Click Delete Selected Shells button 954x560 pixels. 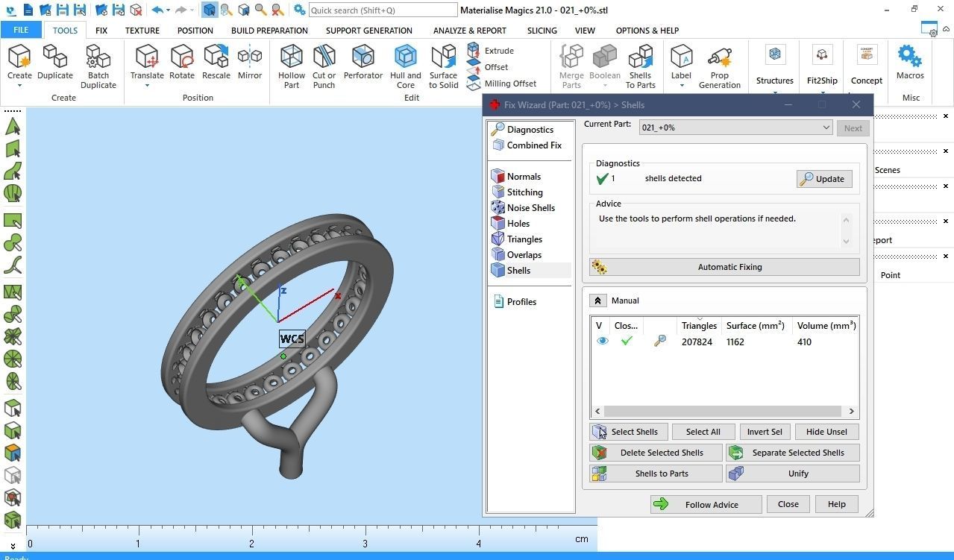(656, 453)
